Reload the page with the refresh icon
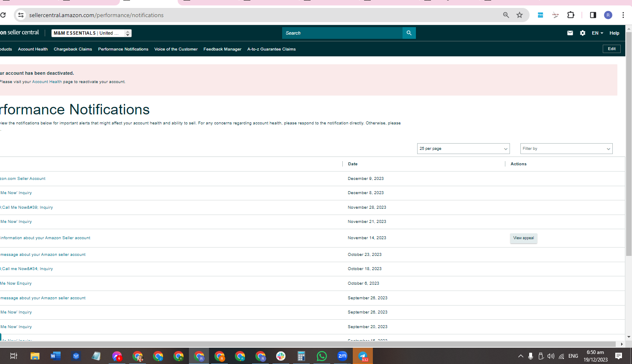632x364 pixels. 3,15
